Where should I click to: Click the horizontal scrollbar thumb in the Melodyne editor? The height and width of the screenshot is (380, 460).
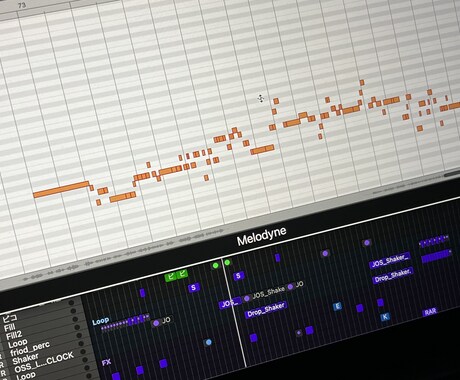click(452, 174)
